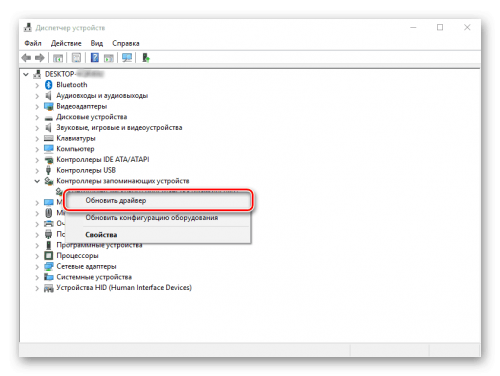Select Звуковые, игровые и видеоустройства label
500x376 pixels.
click(119, 128)
